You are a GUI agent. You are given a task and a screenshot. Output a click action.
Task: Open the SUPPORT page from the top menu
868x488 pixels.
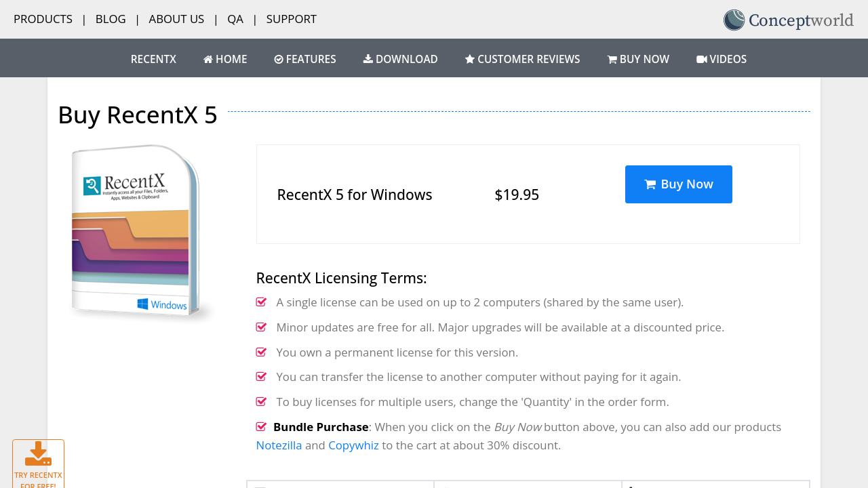pos(292,19)
